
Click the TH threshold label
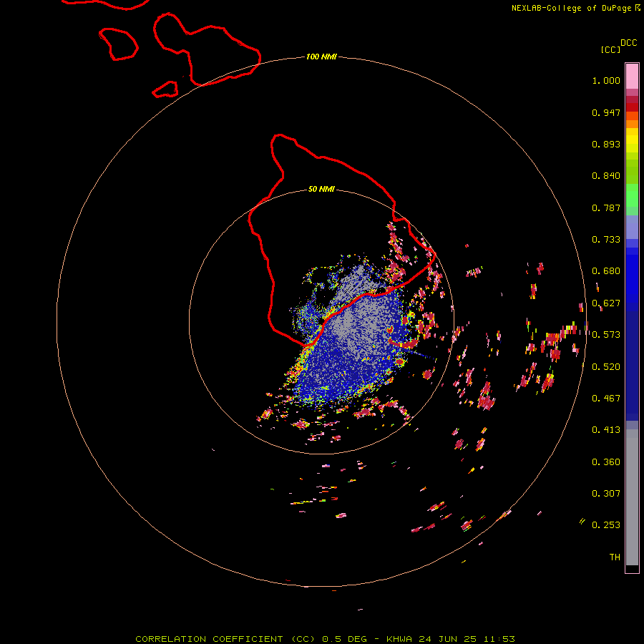point(615,557)
